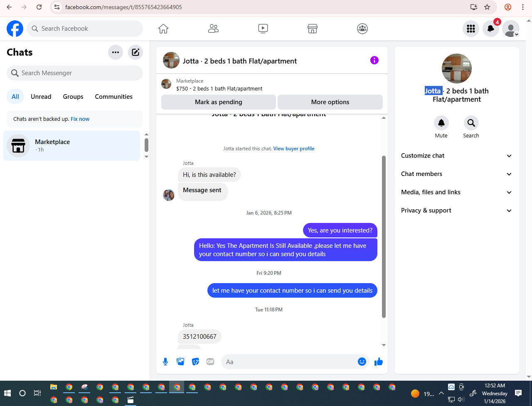Open the notifications bell with badge

(x=491, y=29)
